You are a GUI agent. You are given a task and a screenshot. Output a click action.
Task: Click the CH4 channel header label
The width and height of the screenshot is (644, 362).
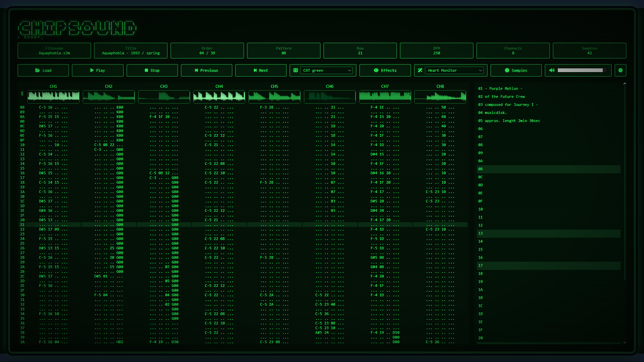(219, 86)
